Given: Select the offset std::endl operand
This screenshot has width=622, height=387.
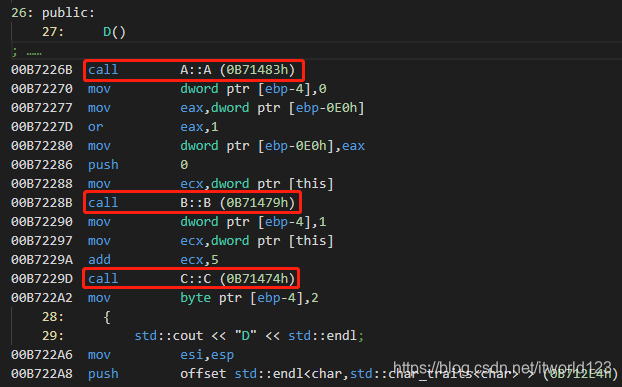Looking at the screenshot, I should tap(399, 374).
